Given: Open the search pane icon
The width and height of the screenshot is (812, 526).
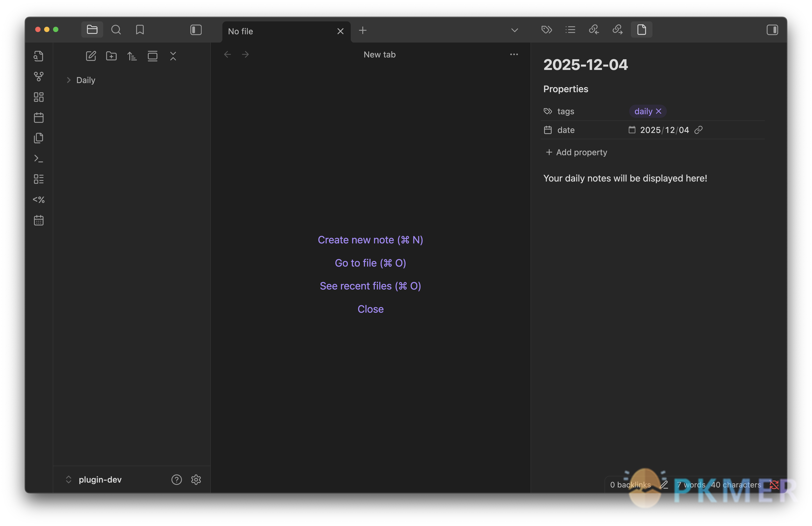Looking at the screenshot, I should [x=116, y=30].
